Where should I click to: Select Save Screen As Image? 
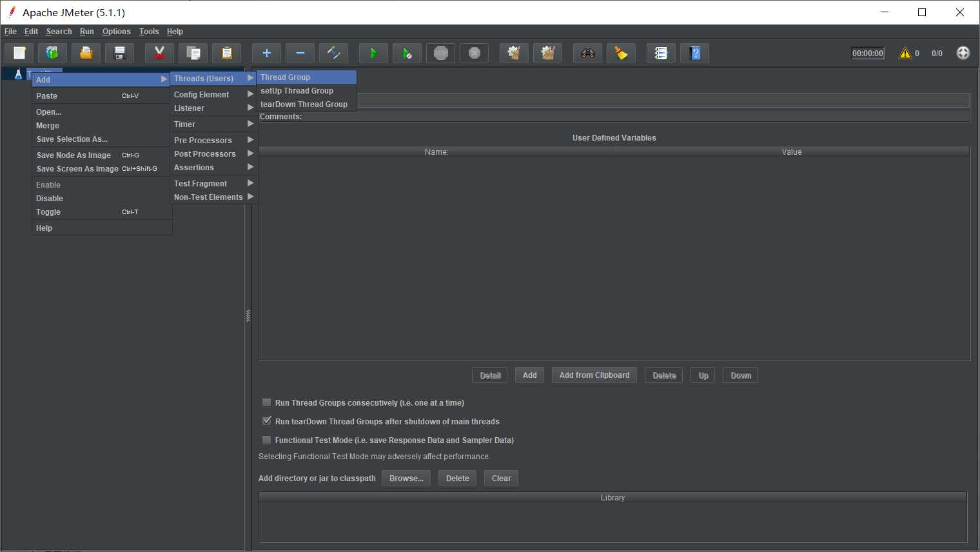101,168
